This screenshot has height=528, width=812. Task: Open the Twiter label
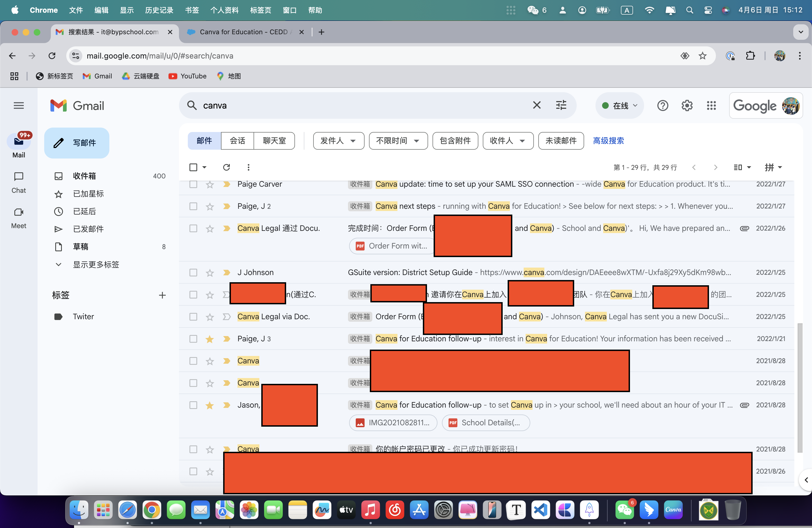83,316
